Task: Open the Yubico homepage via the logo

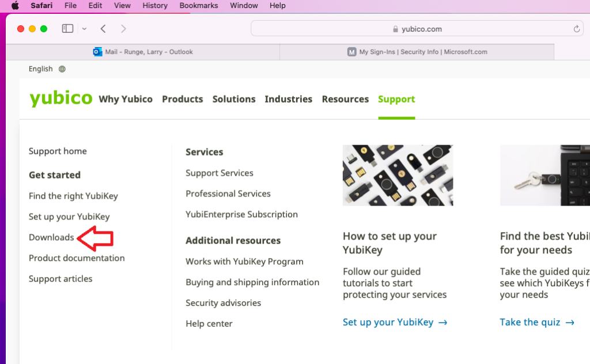Action: [x=60, y=98]
